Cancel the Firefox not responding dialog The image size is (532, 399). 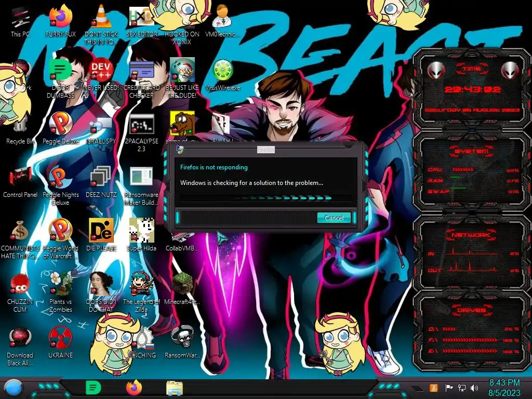pos(334,218)
